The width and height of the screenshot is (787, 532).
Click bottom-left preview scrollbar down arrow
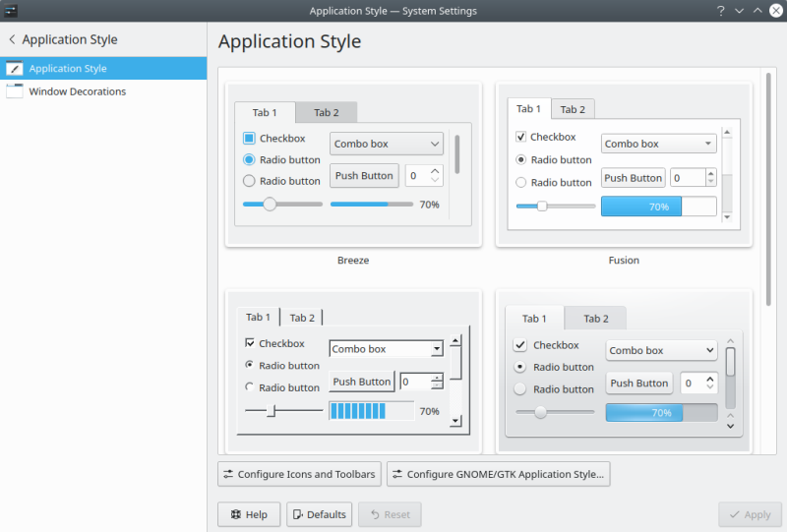click(455, 421)
